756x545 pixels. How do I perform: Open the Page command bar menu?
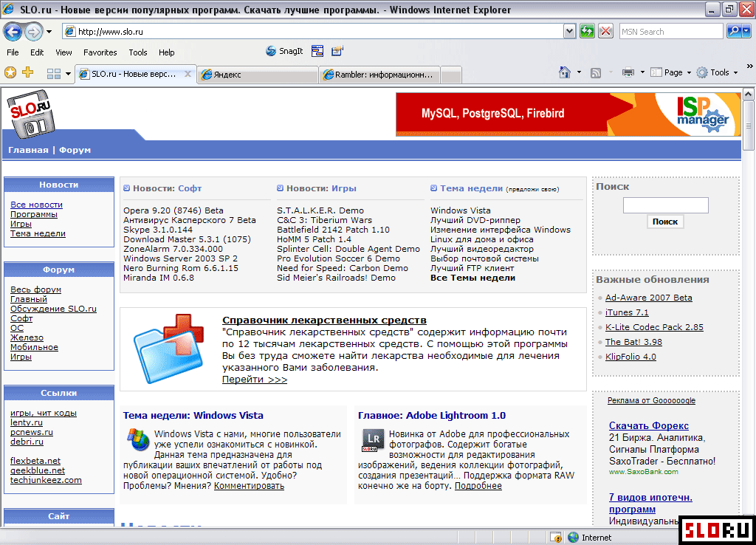670,72
